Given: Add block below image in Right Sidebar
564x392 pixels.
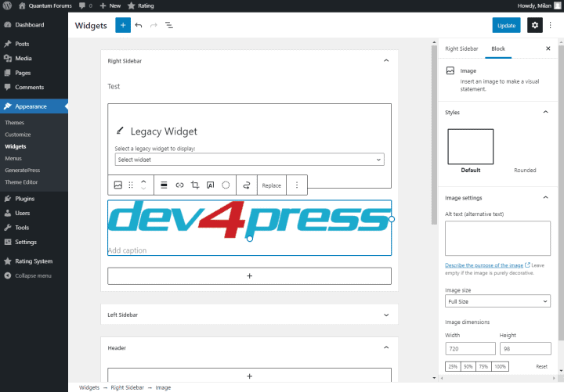Looking at the screenshot, I should click(x=249, y=276).
